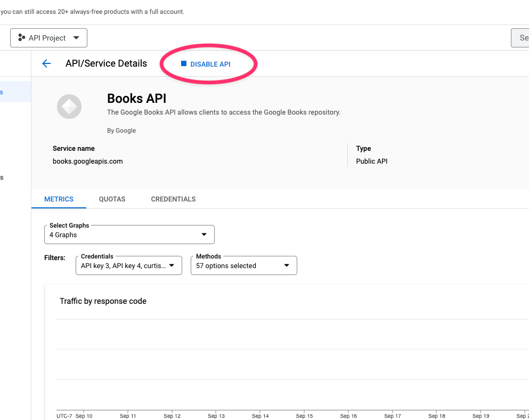Click the blue stop square icon

(184, 63)
